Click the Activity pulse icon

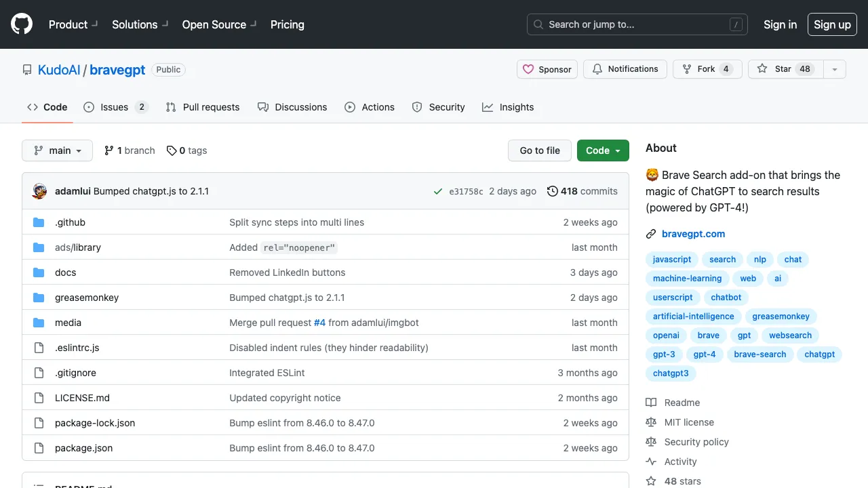pos(651,462)
